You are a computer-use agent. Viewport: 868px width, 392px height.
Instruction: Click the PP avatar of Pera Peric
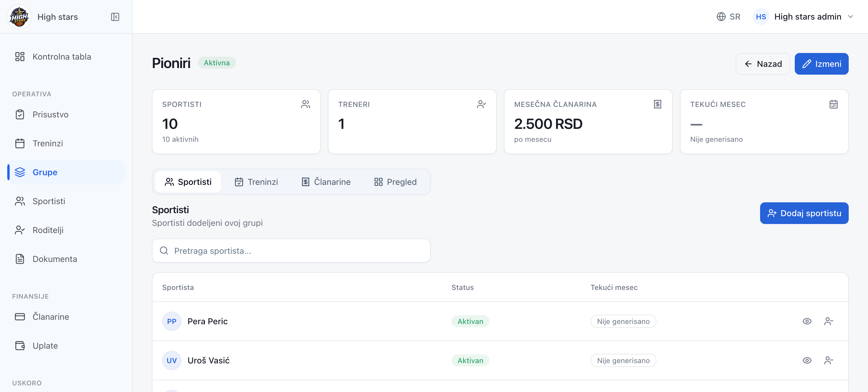tap(171, 321)
